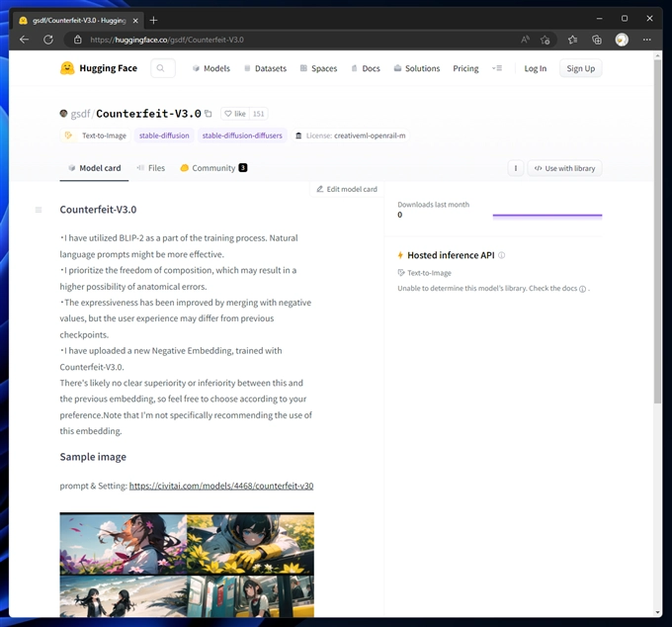This screenshot has height=627, width=672.
Task: Close the gsdf/Counterfeit-V3.0 tab
Action: tap(135, 20)
